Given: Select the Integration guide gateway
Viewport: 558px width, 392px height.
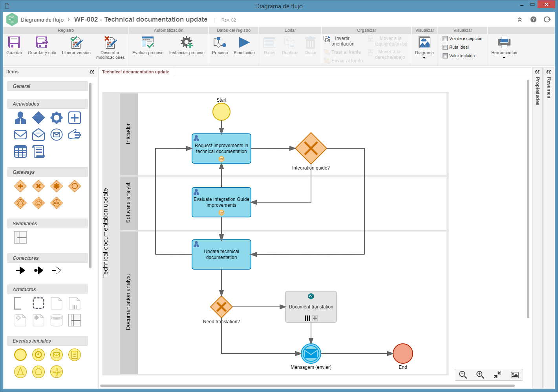Looking at the screenshot, I should click(x=311, y=148).
